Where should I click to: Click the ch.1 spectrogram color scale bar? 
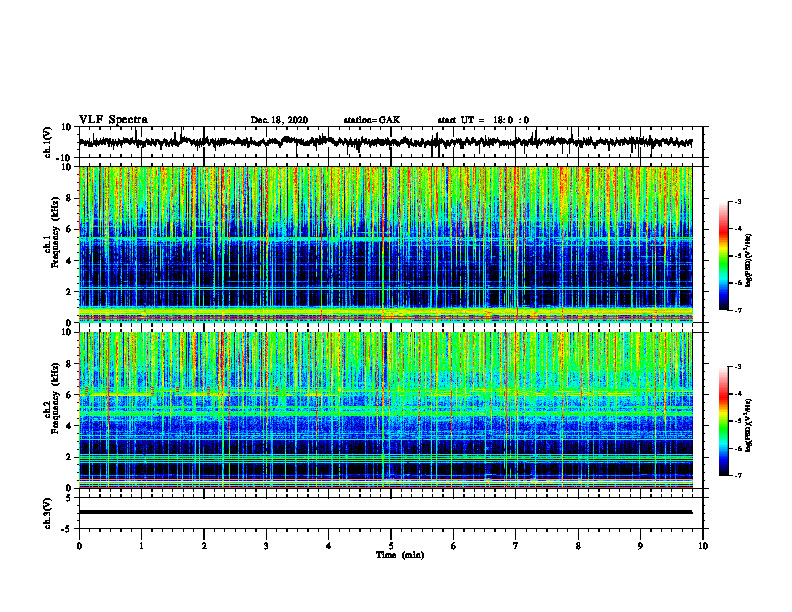click(724, 256)
